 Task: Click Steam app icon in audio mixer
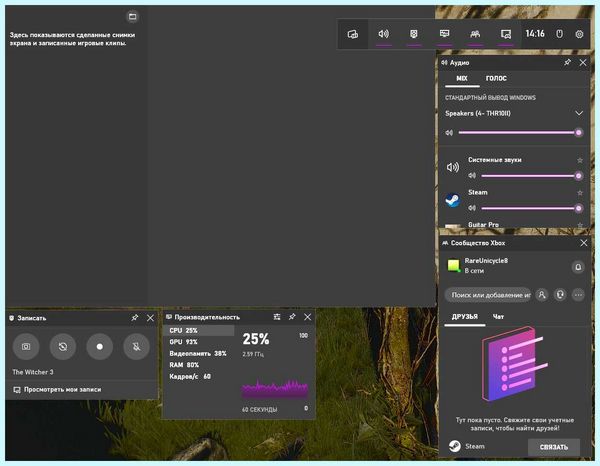(x=453, y=200)
